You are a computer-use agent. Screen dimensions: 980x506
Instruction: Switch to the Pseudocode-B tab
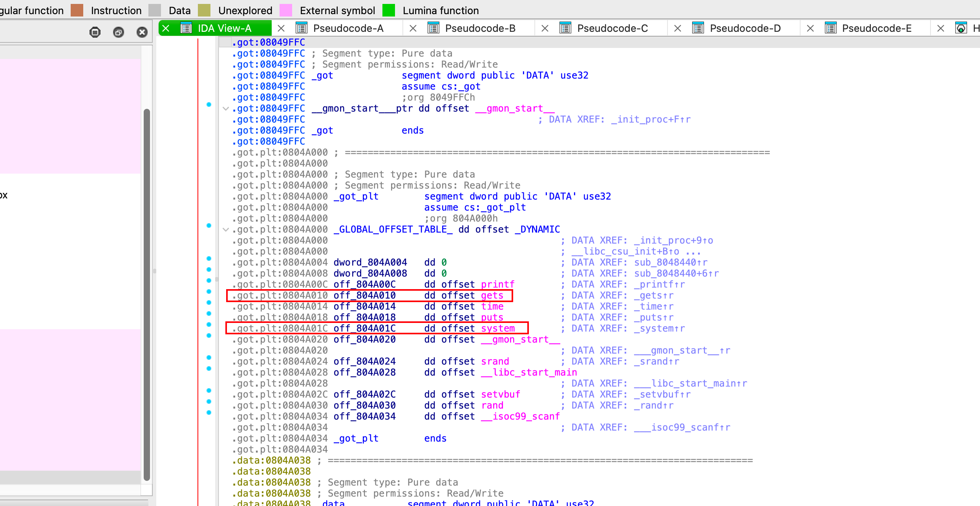(480, 28)
